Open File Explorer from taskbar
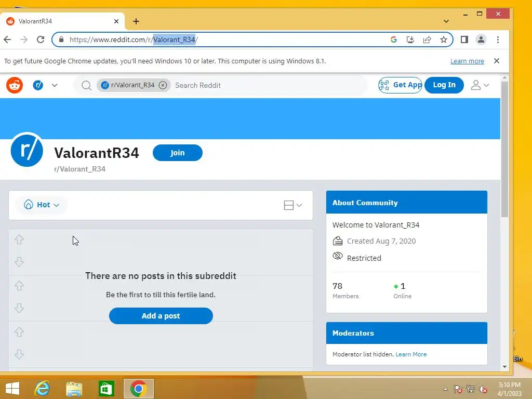The image size is (532, 399). pyautogui.click(x=74, y=389)
